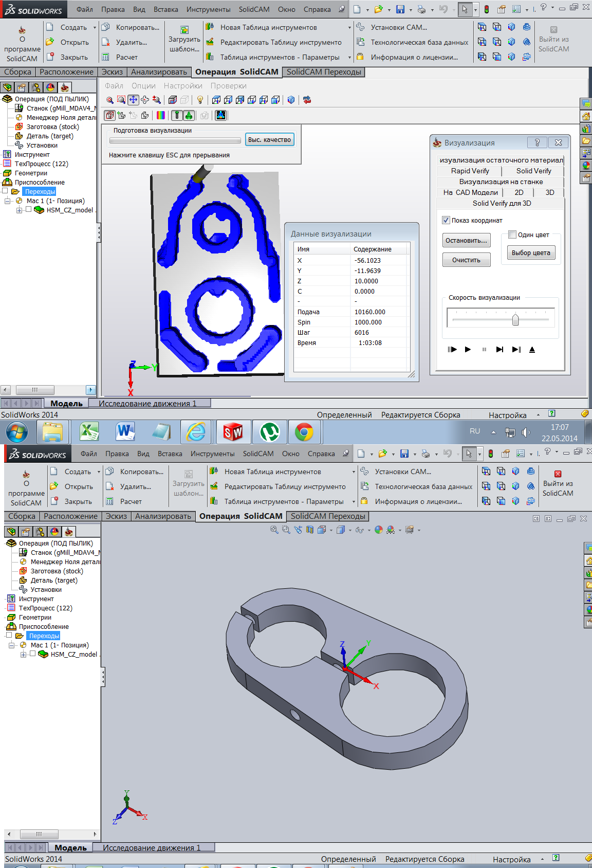Screen dimensions: 592x868
Task: Click the RU language indicator in system tray
Action: point(474,431)
